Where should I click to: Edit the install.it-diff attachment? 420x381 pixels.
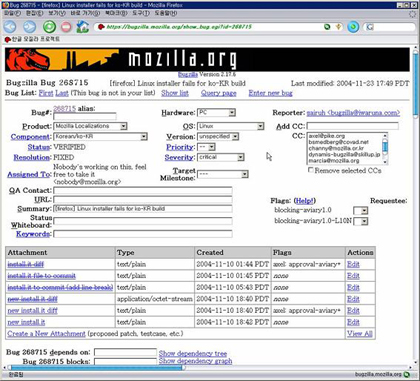(353, 265)
